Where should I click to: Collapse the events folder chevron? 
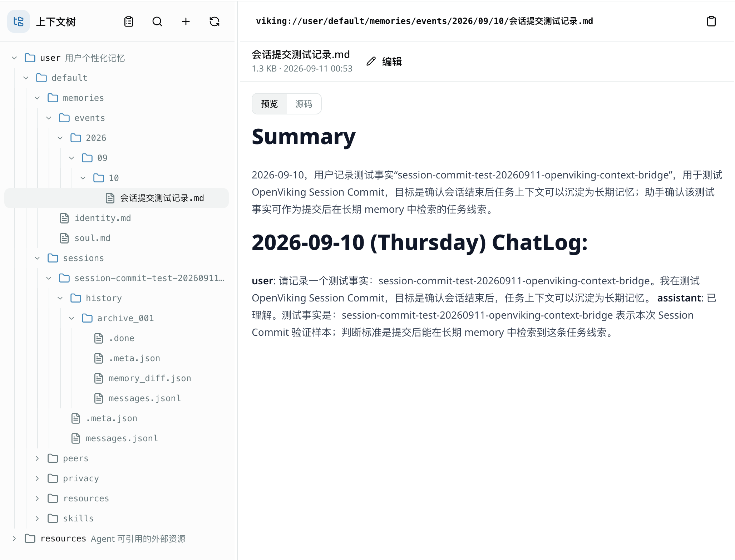pos(49,118)
